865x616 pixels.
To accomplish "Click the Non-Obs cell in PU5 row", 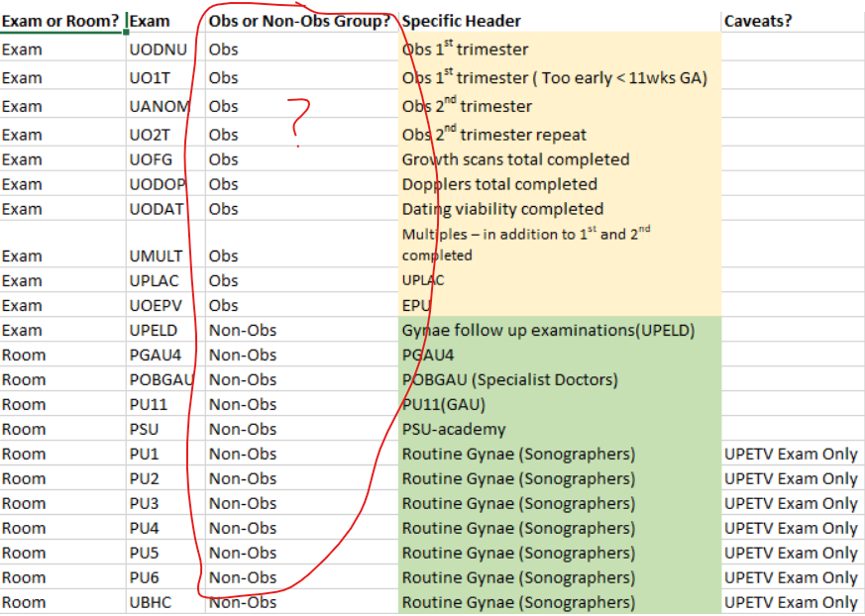I will pyautogui.click(x=302, y=553).
